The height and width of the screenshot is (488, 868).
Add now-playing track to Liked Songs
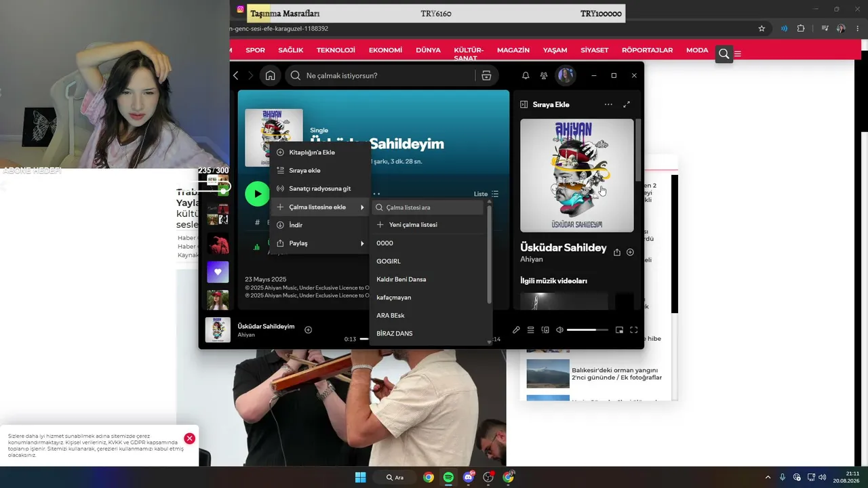pos(308,330)
